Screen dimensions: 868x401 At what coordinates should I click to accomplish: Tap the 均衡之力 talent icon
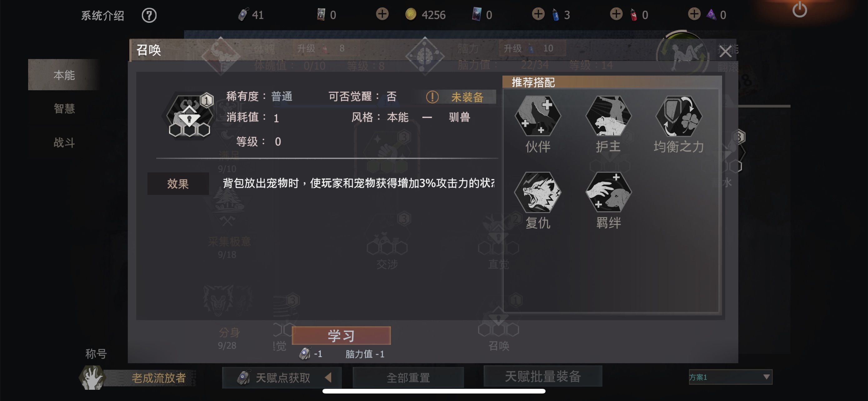(x=679, y=116)
